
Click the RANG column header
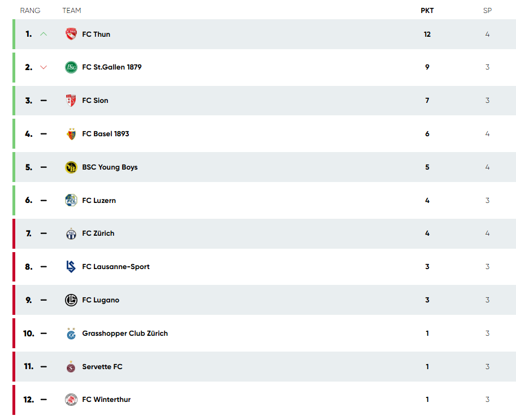pos(30,11)
